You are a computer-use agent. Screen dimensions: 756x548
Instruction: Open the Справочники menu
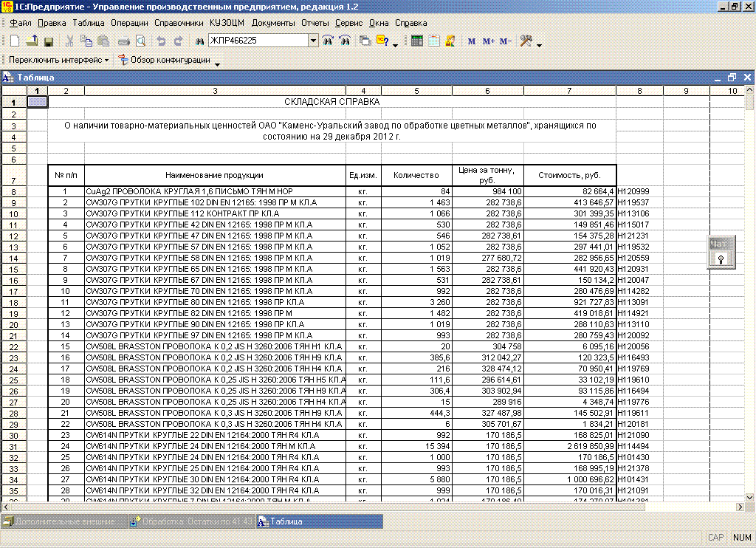pyautogui.click(x=179, y=23)
